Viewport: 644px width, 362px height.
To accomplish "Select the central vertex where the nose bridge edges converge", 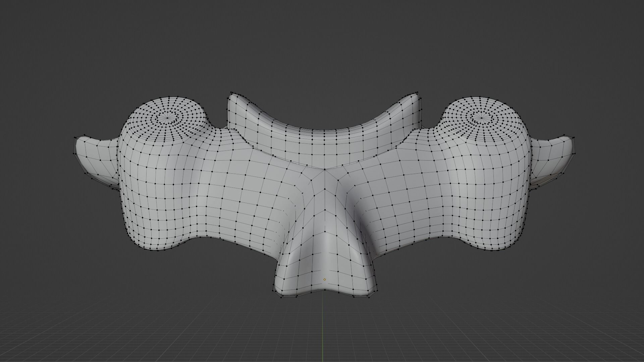I will pyautogui.click(x=324, y=170).
